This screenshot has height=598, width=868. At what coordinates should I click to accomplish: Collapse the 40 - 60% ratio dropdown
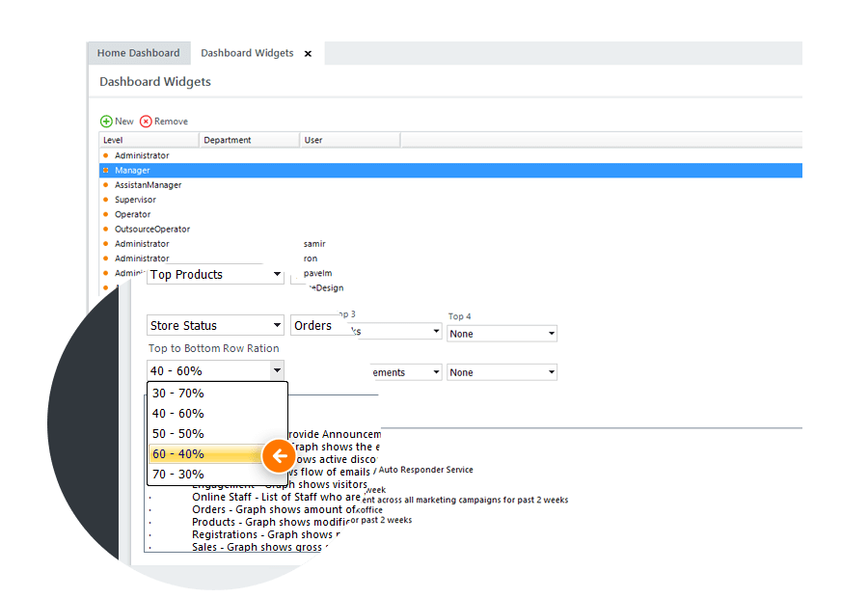(x=277, y=370)
